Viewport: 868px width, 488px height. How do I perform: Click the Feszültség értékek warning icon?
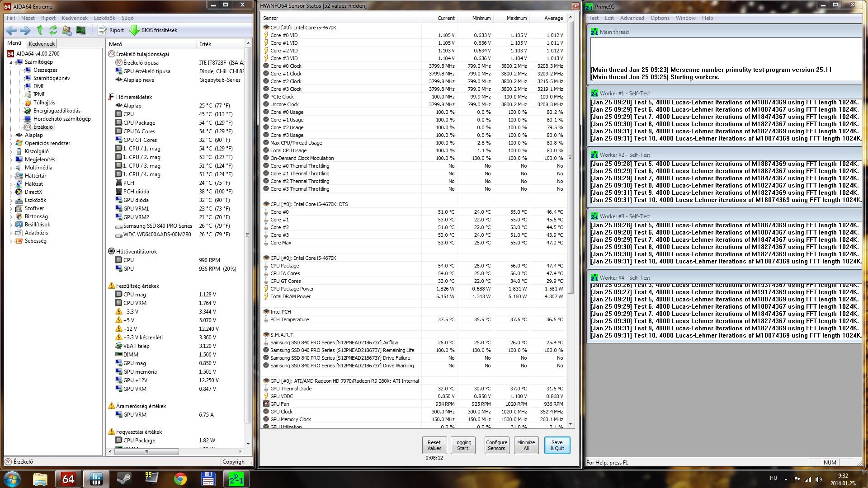point(111,286)
